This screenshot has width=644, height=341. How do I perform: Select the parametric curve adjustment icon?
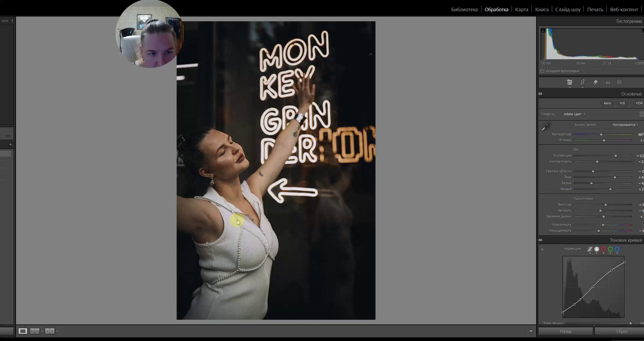point(590,249)
